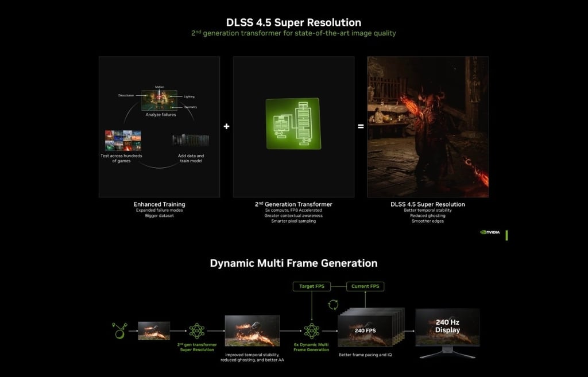The width and height of the screenshot is (588, 377).
Task: Click the Analyze failures caption
Action: (161, 115)
